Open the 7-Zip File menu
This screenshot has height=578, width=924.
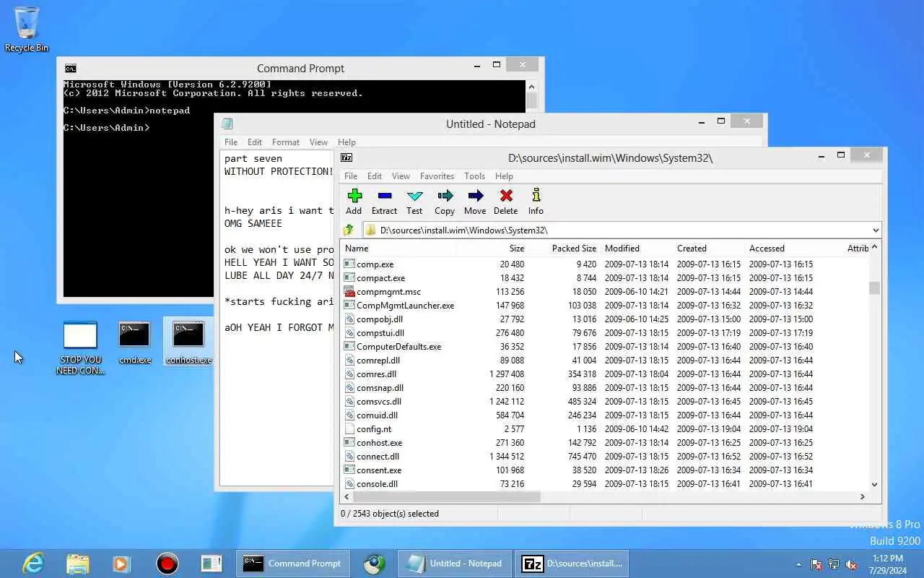tap(351, 176)
